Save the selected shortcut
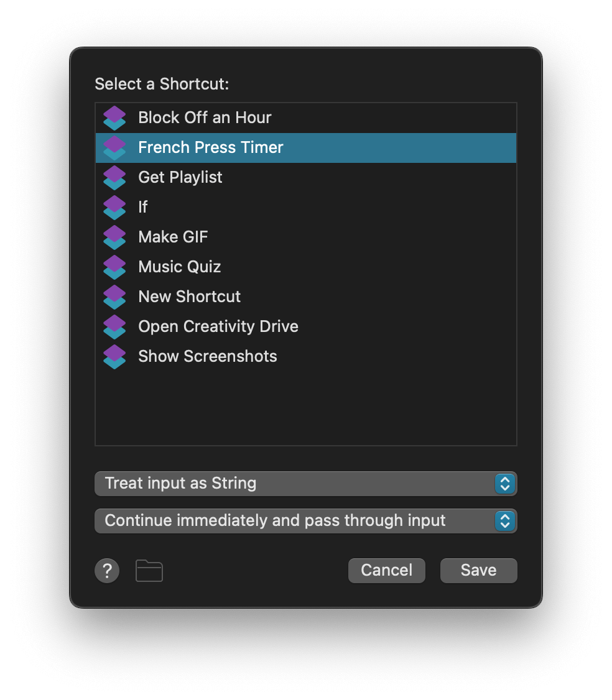 (478, 570)
